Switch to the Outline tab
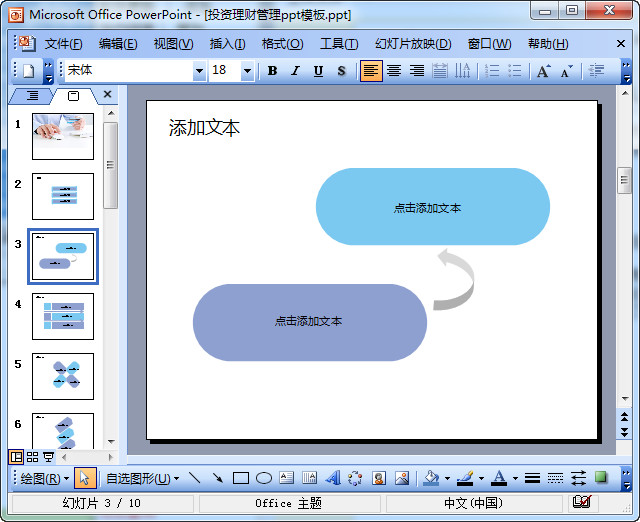The width and height of the screenshot is (640, 522). point(32,96)
